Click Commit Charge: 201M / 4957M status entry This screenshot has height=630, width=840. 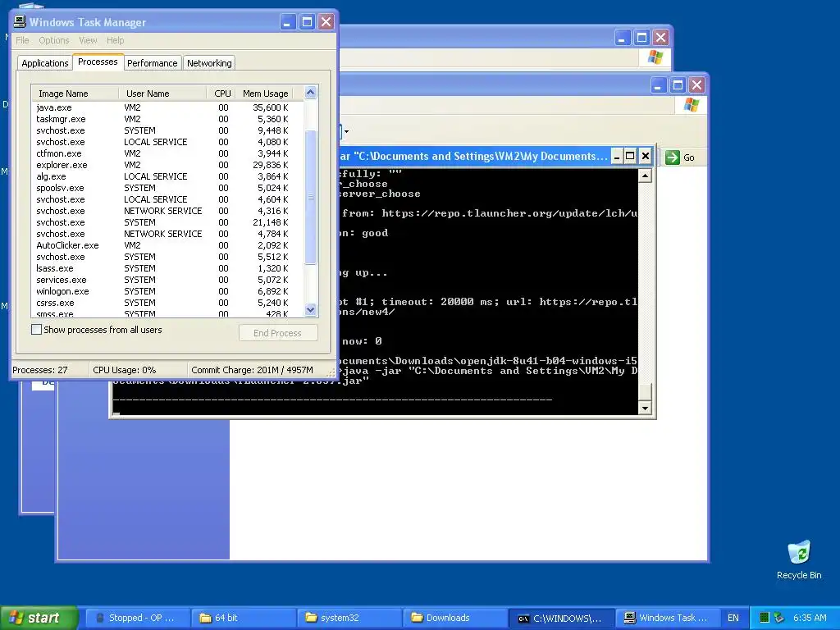[257, 370]
